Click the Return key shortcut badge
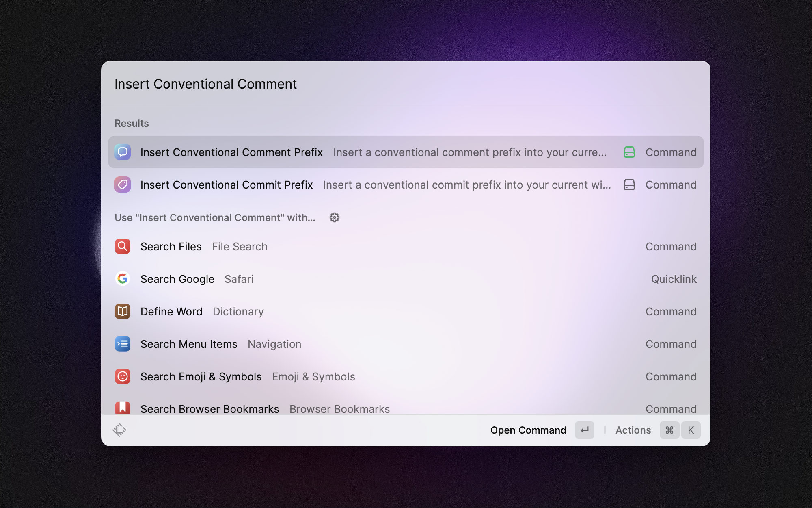The height and width of the screenshot is (508, 812). pos(584,430)
